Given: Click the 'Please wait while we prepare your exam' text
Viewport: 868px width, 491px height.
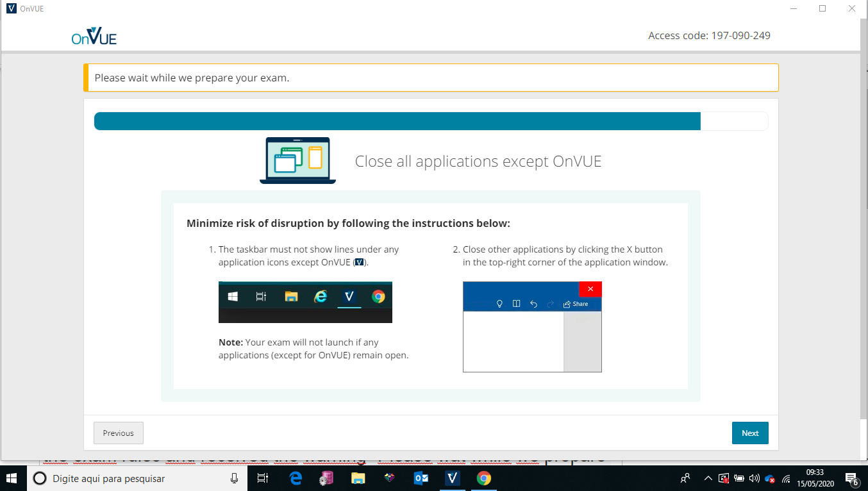Looking at the screenshot, I should tap(192, 78).
